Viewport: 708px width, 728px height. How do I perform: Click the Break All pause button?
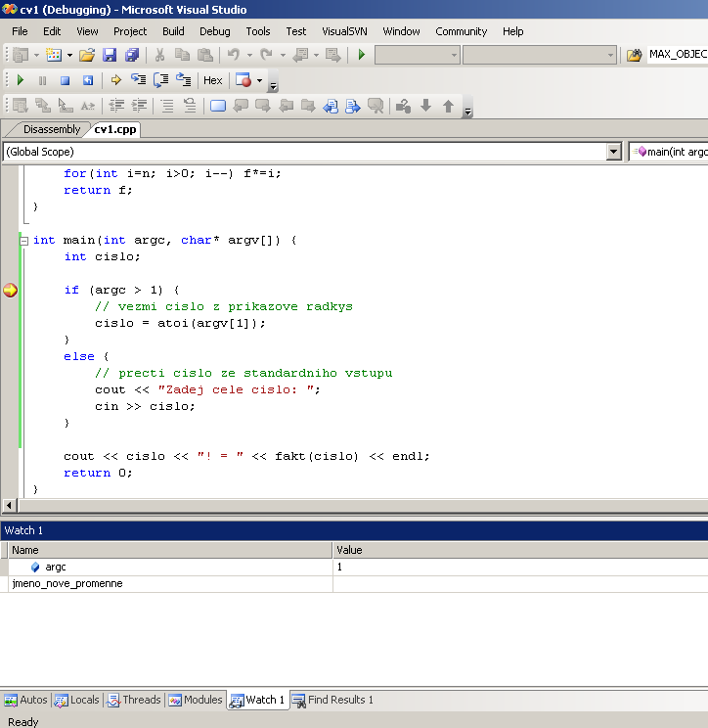coord(42,80)
